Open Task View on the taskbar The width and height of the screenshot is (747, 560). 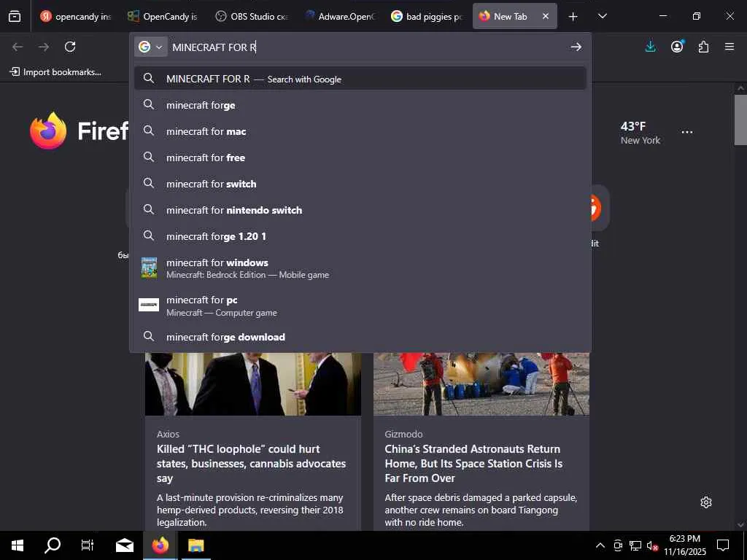click(x=88, y=545)
